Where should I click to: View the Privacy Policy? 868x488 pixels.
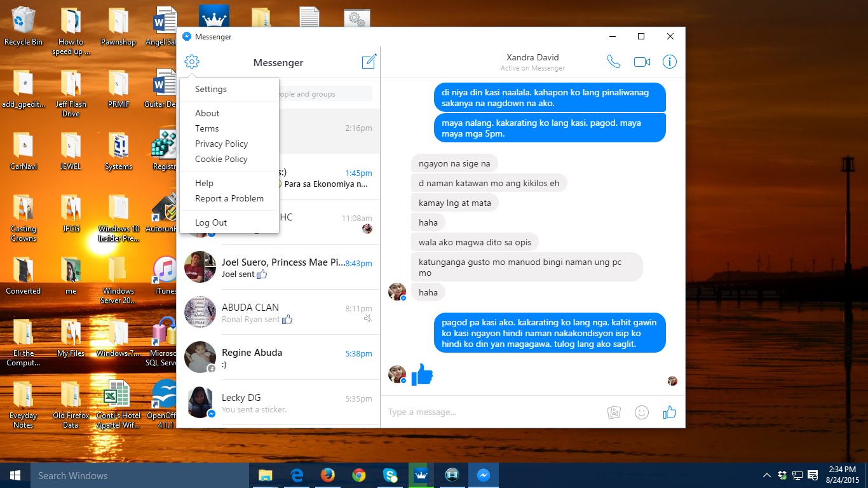point(221,144)
